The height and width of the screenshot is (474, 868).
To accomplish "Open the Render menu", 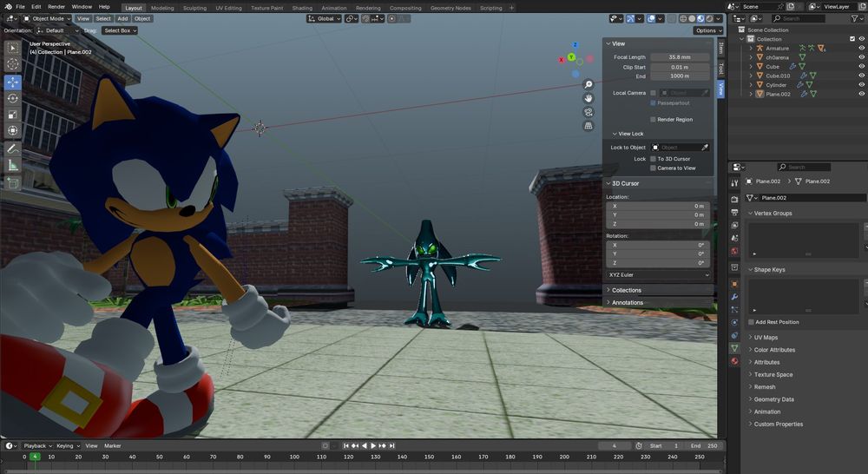I will [x=56, y=7].
